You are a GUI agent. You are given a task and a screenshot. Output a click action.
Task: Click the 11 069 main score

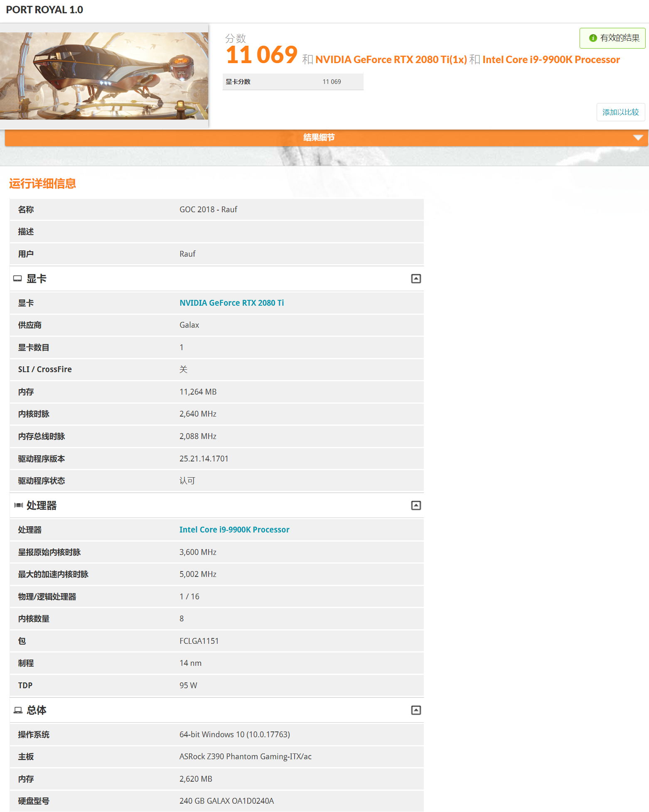pos(262,55)
